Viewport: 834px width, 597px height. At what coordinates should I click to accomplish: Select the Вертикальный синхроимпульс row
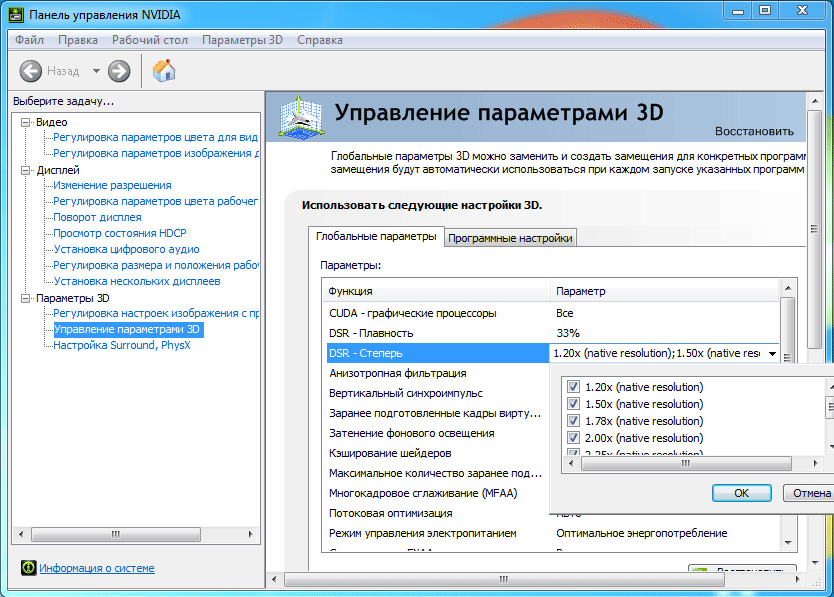[437, 393]
